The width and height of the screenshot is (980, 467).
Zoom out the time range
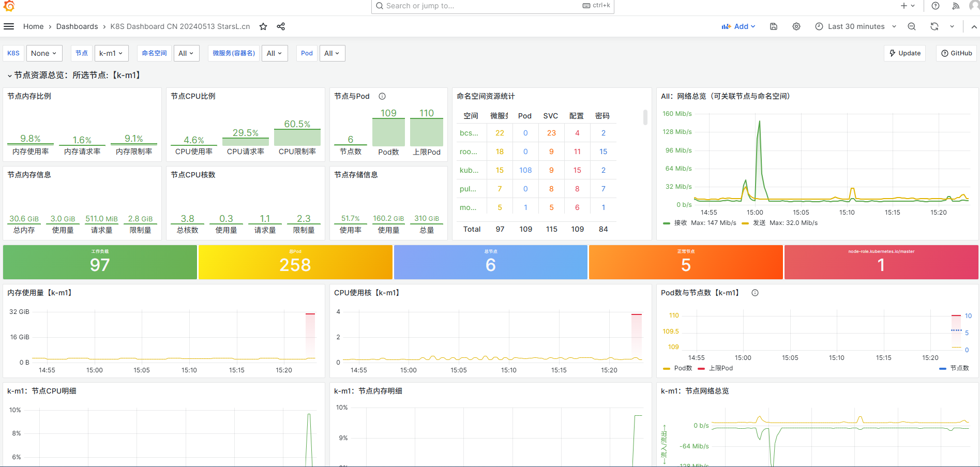click(x=912, y=26)
